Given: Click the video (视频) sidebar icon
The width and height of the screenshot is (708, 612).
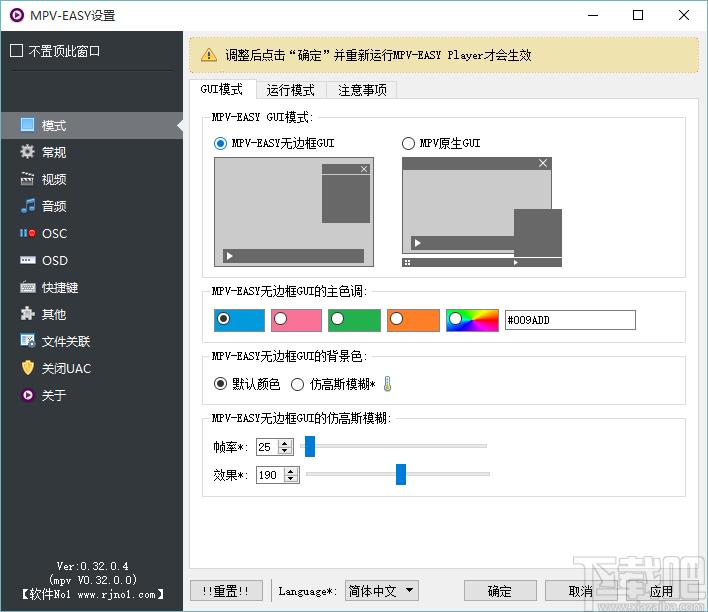Looking at the screenshot, I should [27, 180].
